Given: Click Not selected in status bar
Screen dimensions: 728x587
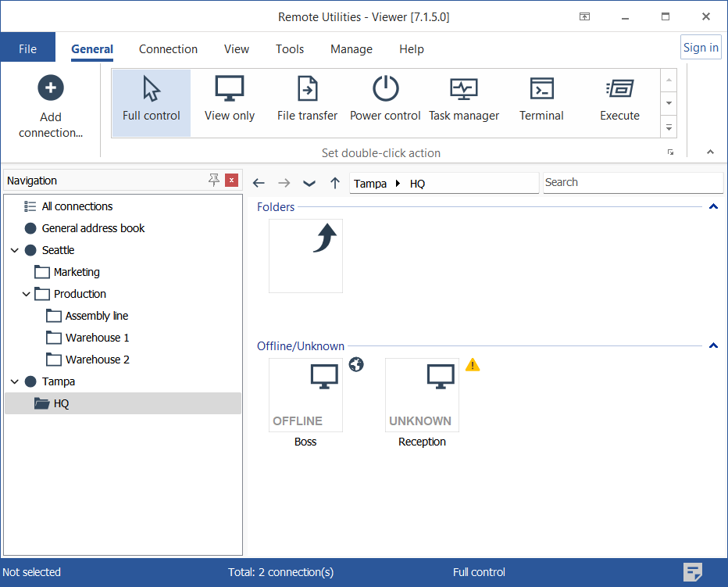Looking at the screenshot, I should point(31,572).
